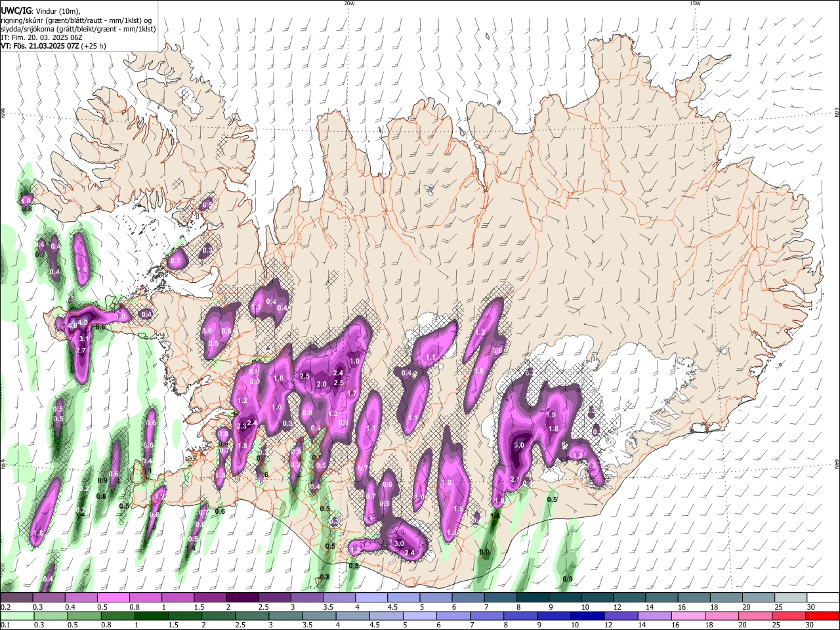Click the red rain legend swatch labeled 30
Image resolution: width=840 pixels, height=630 pixels.
click(822, 616)
